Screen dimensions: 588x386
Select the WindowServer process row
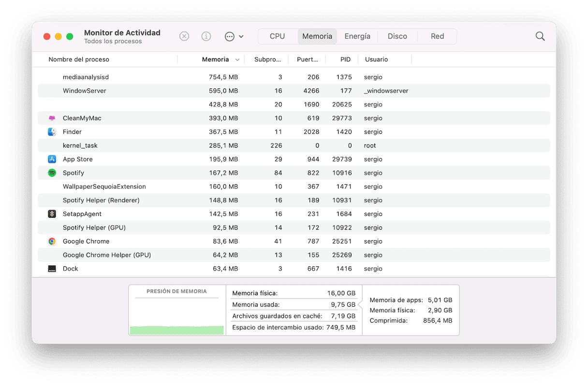tap(294, 91)
